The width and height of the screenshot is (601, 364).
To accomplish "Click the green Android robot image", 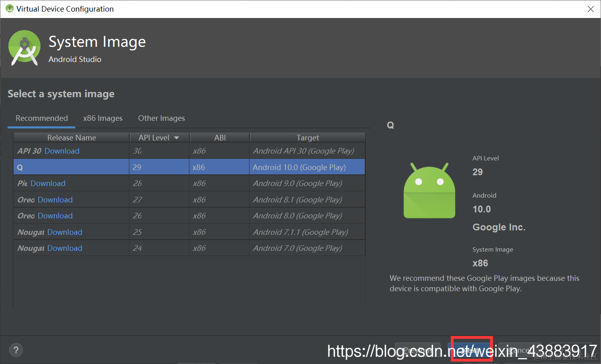I will [429, 190].
